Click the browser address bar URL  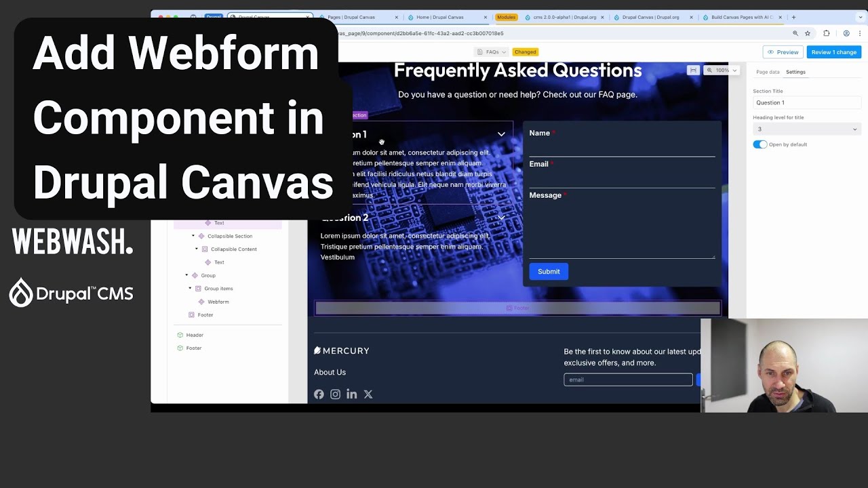420,33
